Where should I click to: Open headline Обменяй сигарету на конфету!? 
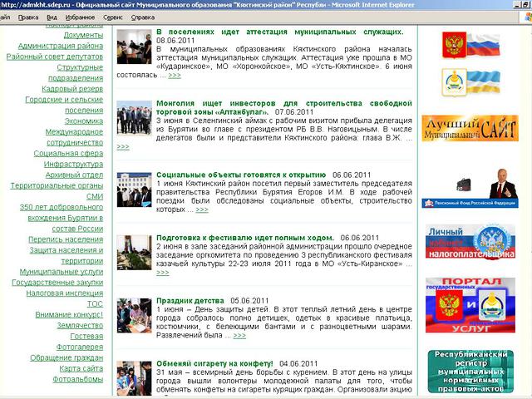click(214, 364)
